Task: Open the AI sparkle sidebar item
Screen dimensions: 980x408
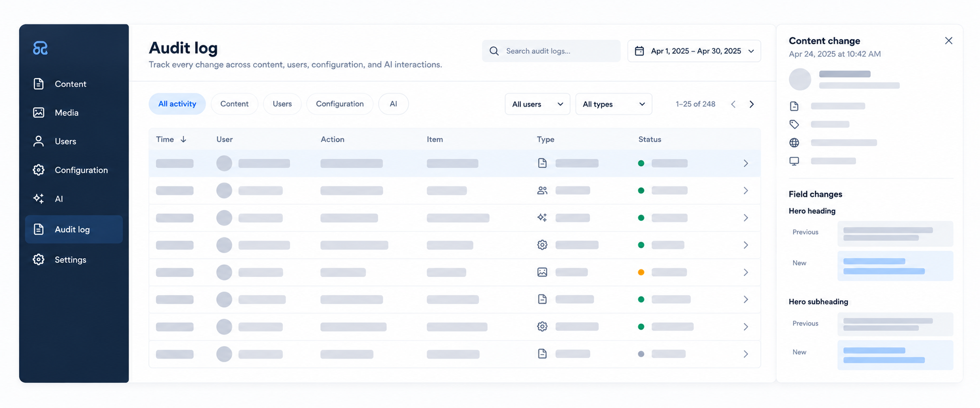Action: (39, 199)
